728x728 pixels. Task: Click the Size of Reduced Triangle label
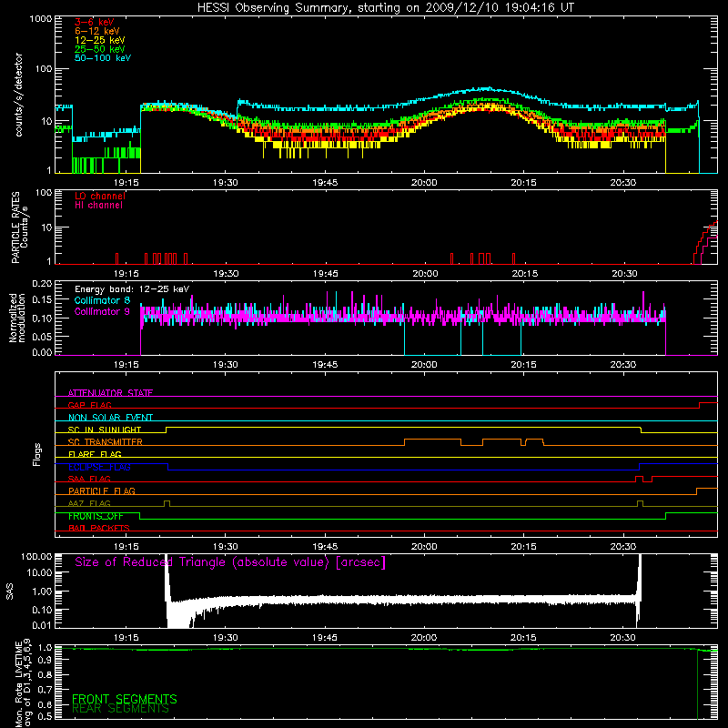click(x=230, y=562)
